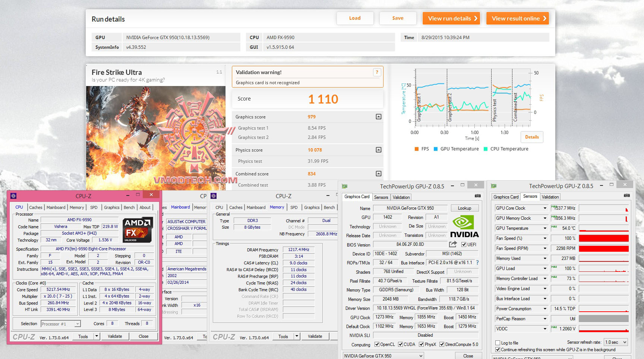Viewport: 644px width, 359px height.
Task: Switch to the Caches tab in the pink CPU-Z window
Action: click(36, 207)
